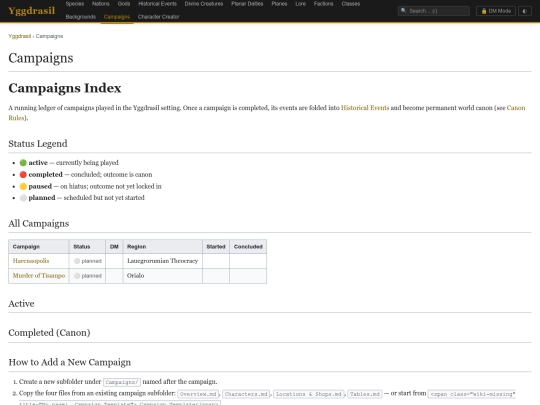Open the Planes navigation entry
540x405 pixels.
[279, 4]
